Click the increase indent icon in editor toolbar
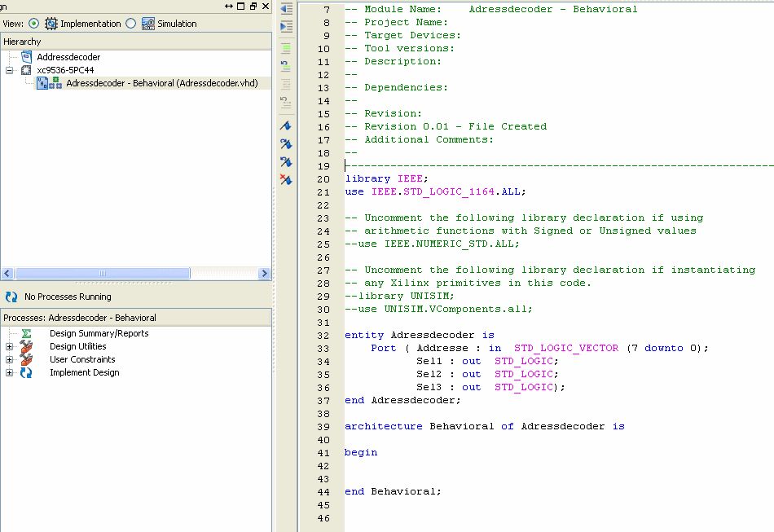 click(x=286, y=27)
